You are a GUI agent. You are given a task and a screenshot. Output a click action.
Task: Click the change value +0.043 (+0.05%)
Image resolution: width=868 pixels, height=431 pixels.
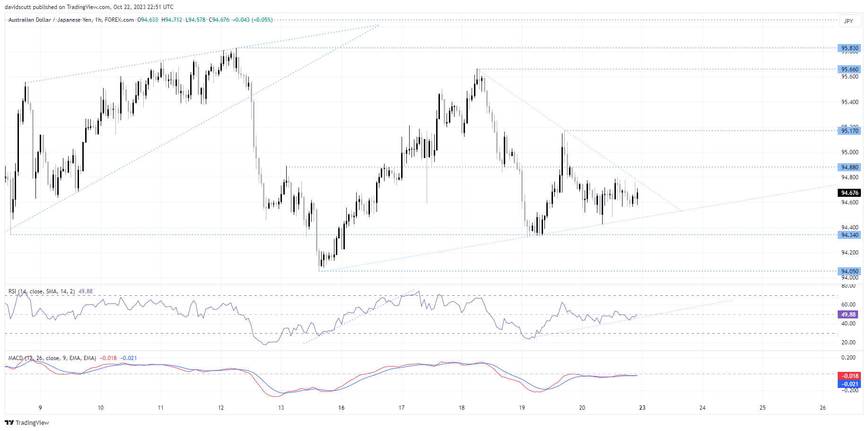tap(253, 20)
